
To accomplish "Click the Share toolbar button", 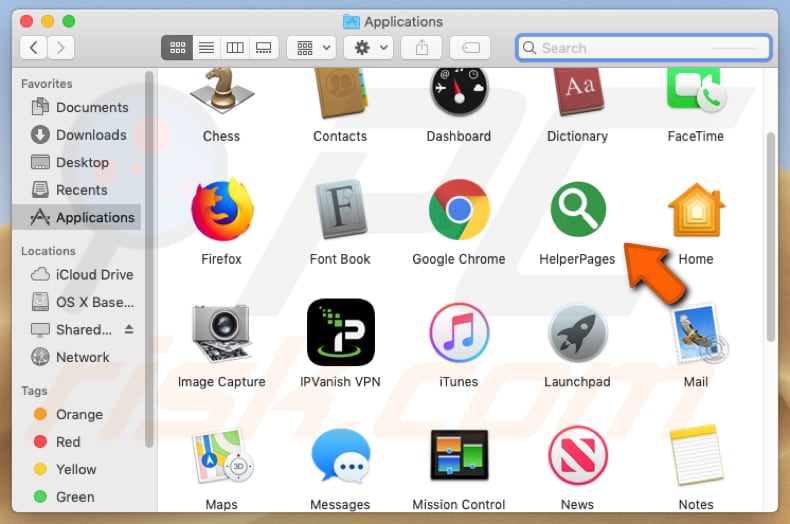I will click(x=422, y=48).
